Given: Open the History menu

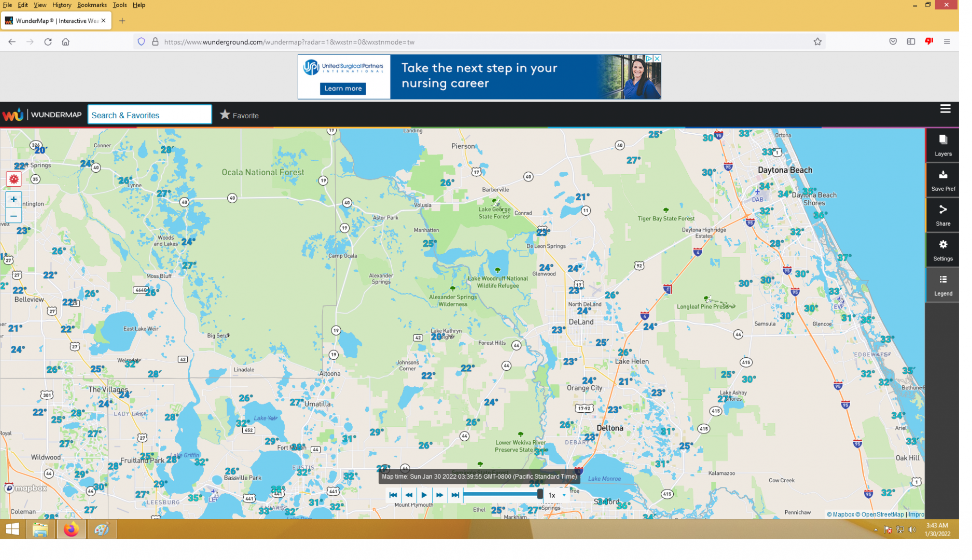Looking at the screenshot, I should point(62,5).
